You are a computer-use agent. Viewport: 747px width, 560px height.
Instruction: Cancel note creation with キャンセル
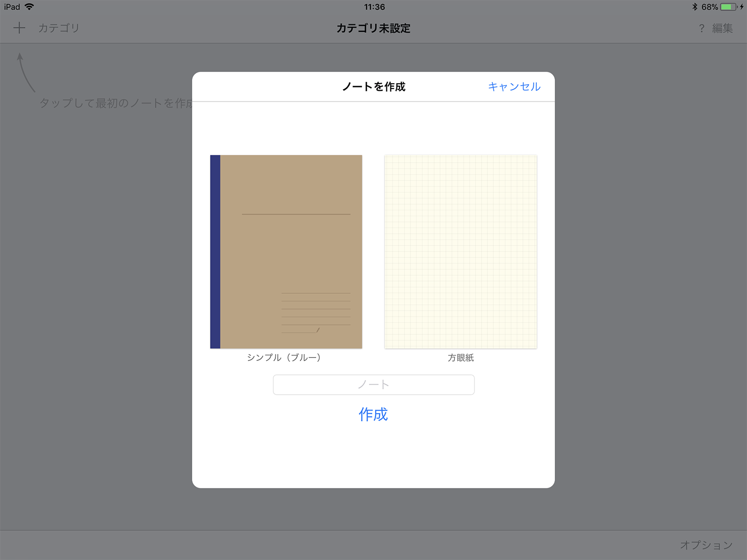click(x=514, y=87)
